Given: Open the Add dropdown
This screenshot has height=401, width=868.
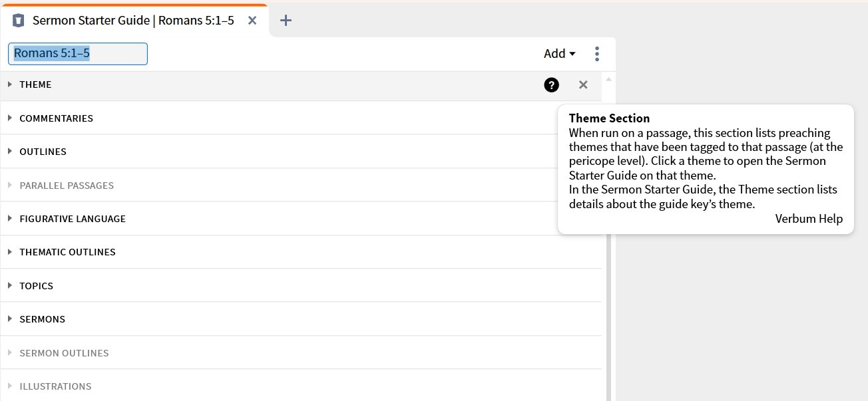Looking at the screenshot, I should [x=559, y=54].
